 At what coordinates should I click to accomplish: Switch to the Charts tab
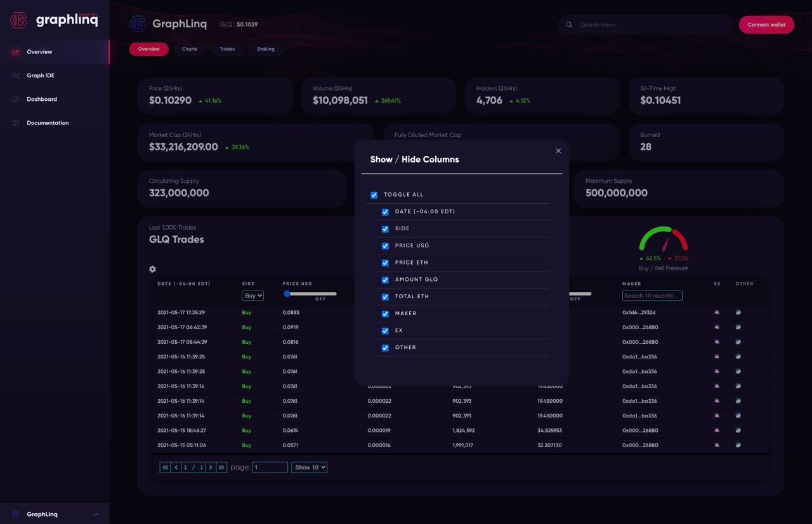pos(190,49)
